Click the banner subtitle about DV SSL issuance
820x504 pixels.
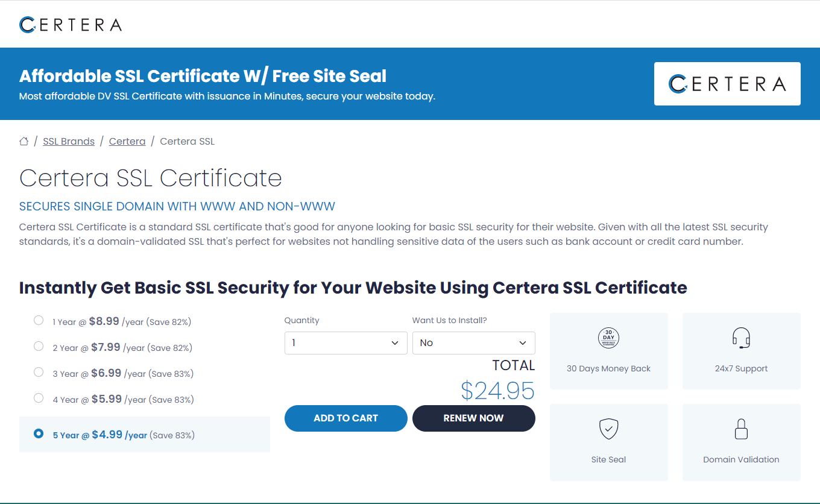[227, 96]
